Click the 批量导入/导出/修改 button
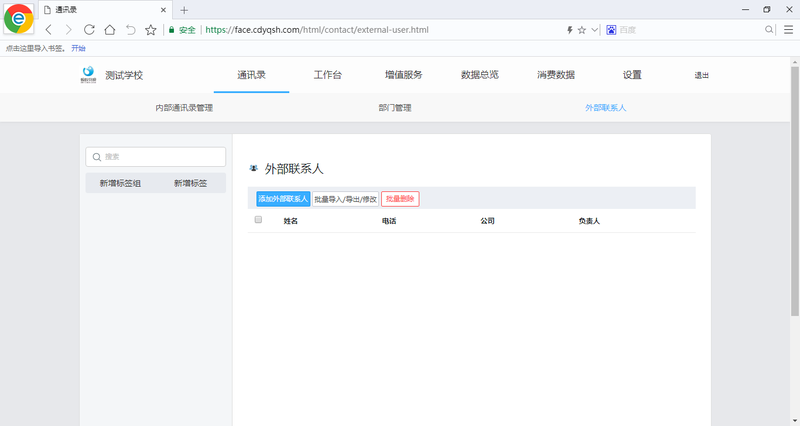 (345, 199)
